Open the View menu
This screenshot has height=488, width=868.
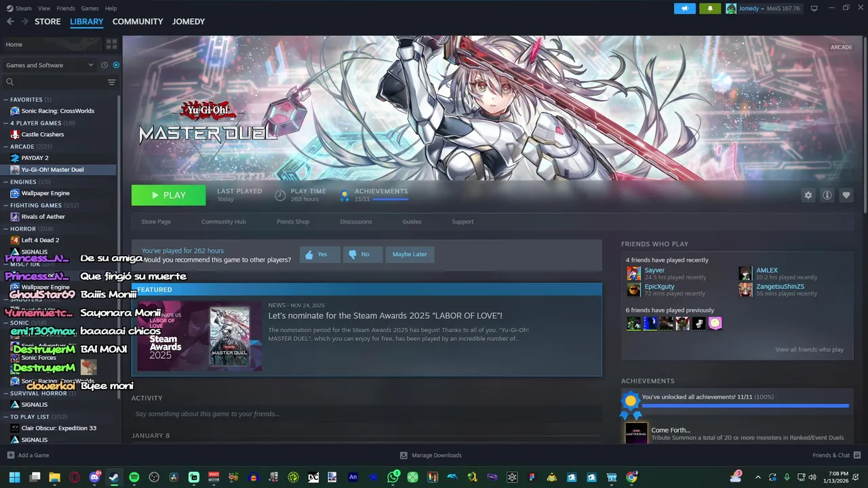click(44, 8)
